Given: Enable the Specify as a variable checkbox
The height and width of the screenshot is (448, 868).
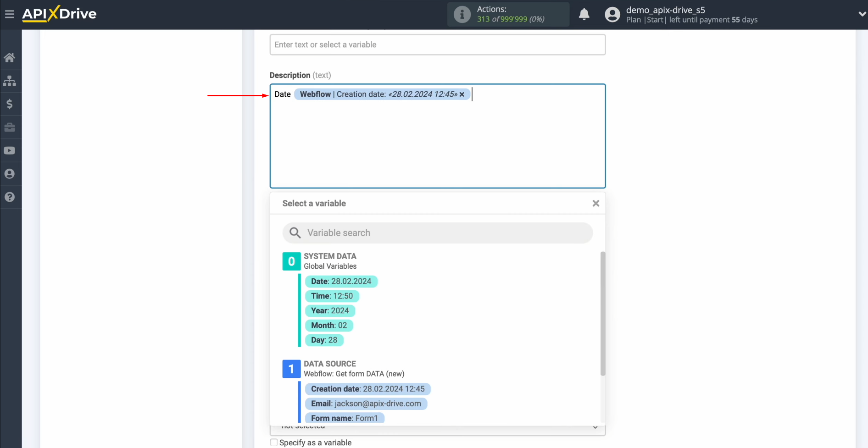Looking at the screenshot, I should (273, 442).
